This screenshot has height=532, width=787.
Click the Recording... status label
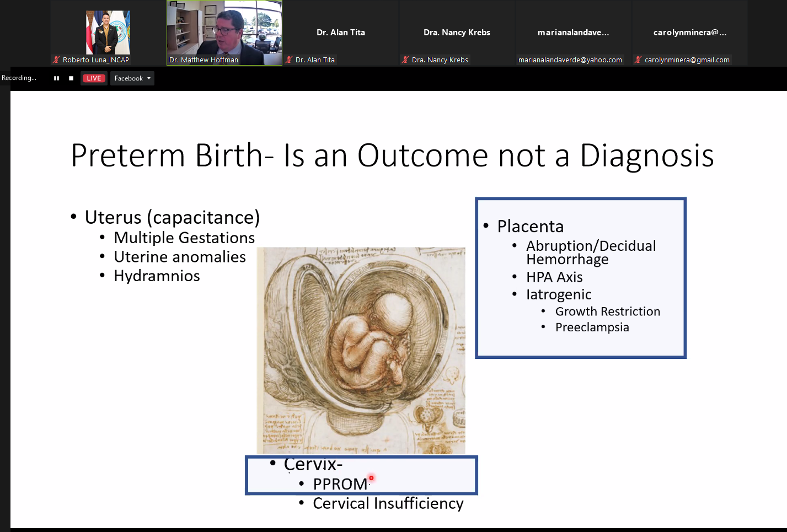coord(19,78)
